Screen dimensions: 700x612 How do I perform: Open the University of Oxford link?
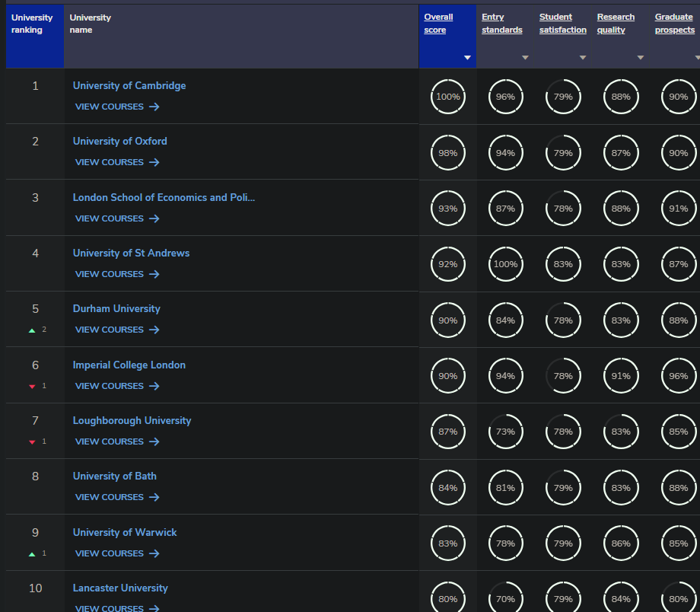click(x=119, y=141)
